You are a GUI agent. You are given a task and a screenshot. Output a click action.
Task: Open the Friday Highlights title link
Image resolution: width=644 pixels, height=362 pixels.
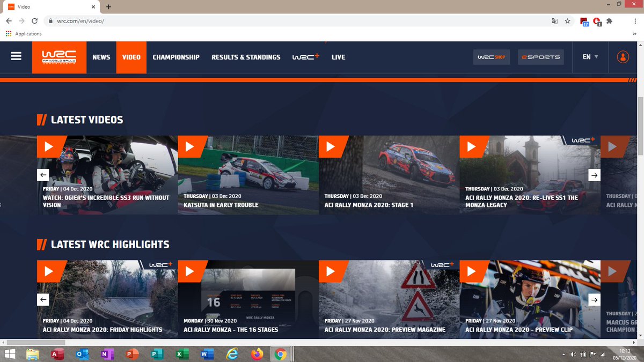(x=103, y=329)
